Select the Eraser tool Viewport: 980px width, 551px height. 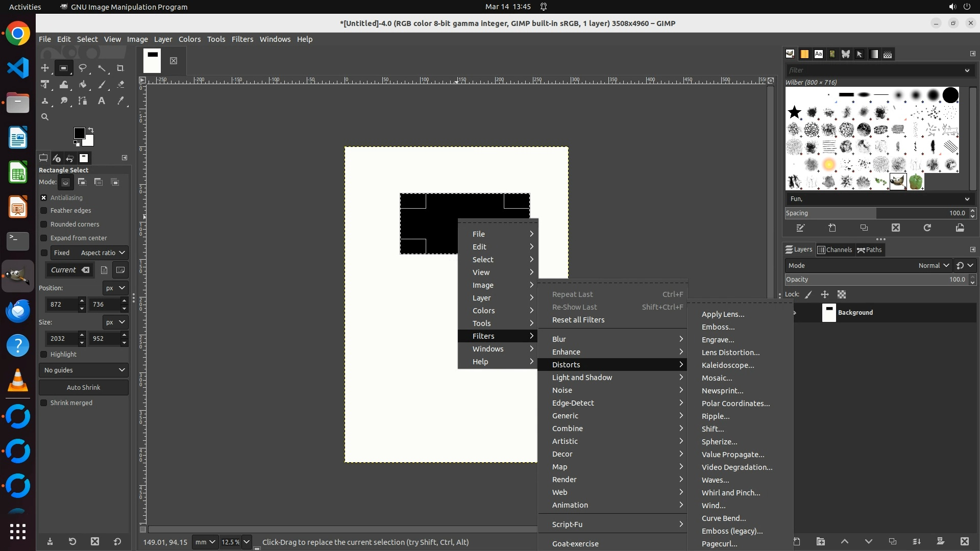pos(120,85)
